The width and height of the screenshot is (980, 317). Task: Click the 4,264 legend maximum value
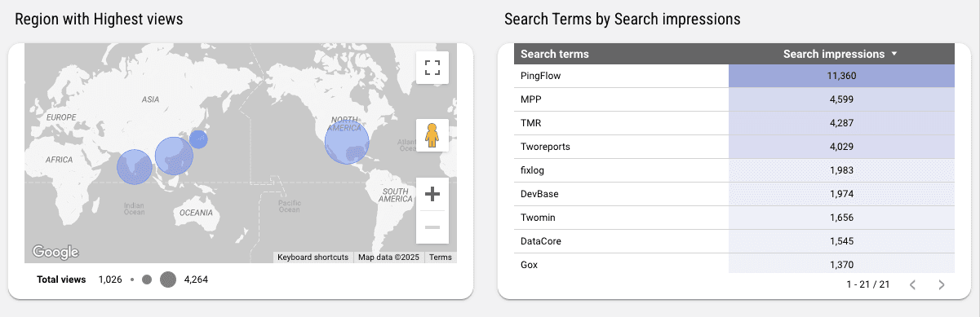[196, 280]
